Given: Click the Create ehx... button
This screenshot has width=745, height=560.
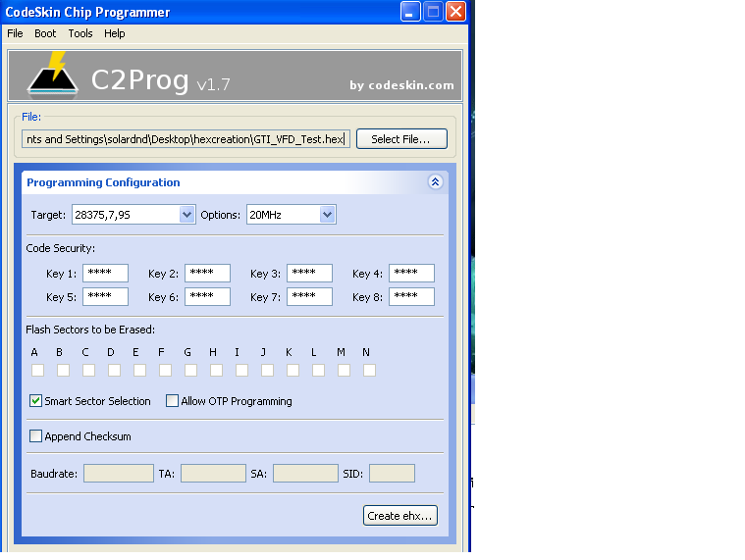Looking at the screenshot, I should tap(400, 516).
